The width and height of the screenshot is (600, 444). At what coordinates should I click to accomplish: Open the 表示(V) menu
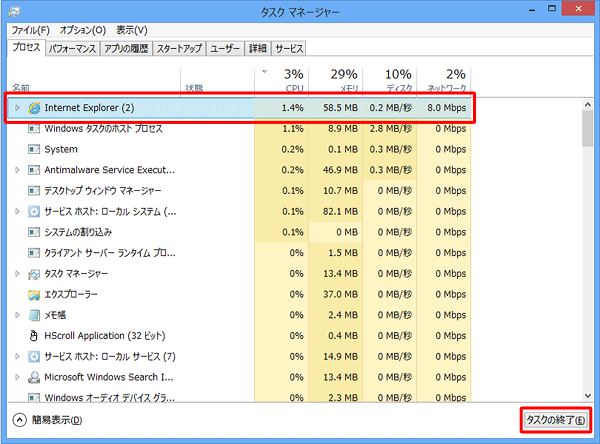[132, 30]
